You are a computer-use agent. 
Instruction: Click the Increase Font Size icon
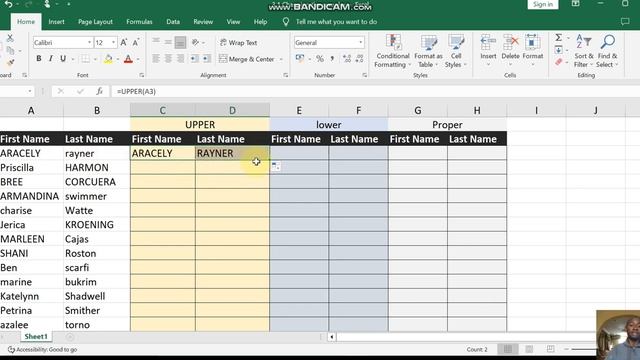click(x=124, y=42)
